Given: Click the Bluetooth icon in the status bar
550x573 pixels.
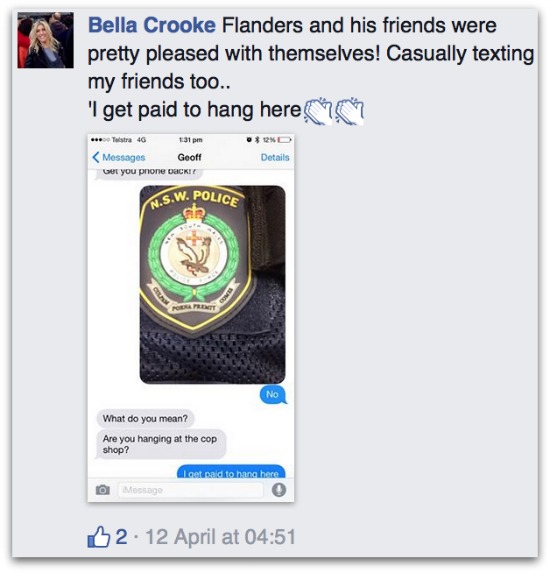Looking at the screenshot, I should [x=257, y=140].
